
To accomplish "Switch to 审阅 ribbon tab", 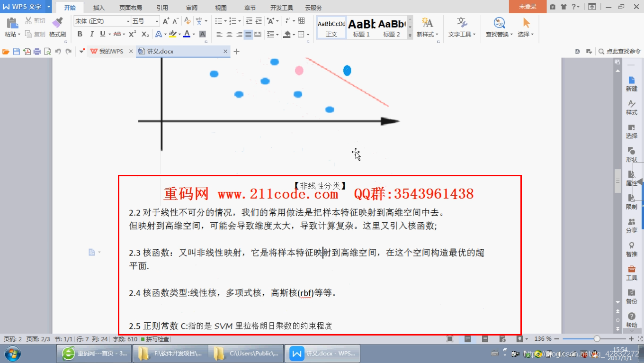I will click(x=192, y=8).
